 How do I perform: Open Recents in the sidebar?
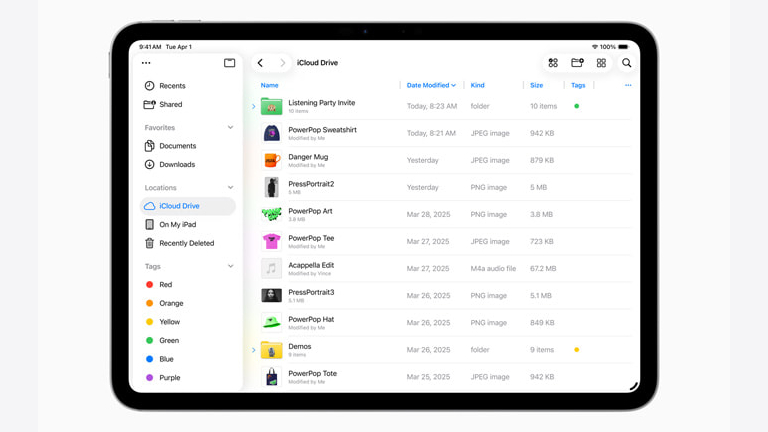(188, 86)
